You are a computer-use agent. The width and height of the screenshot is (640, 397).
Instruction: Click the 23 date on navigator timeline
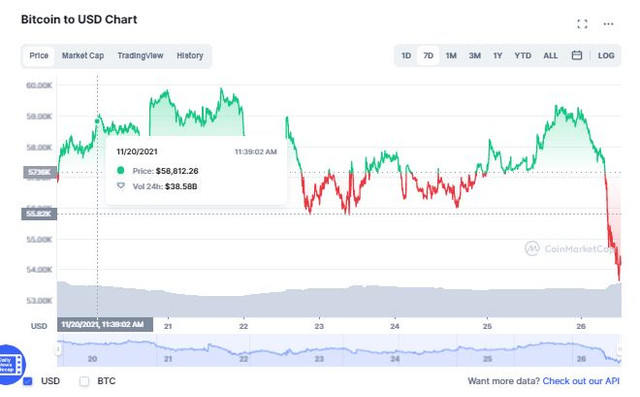click(319, 359)
